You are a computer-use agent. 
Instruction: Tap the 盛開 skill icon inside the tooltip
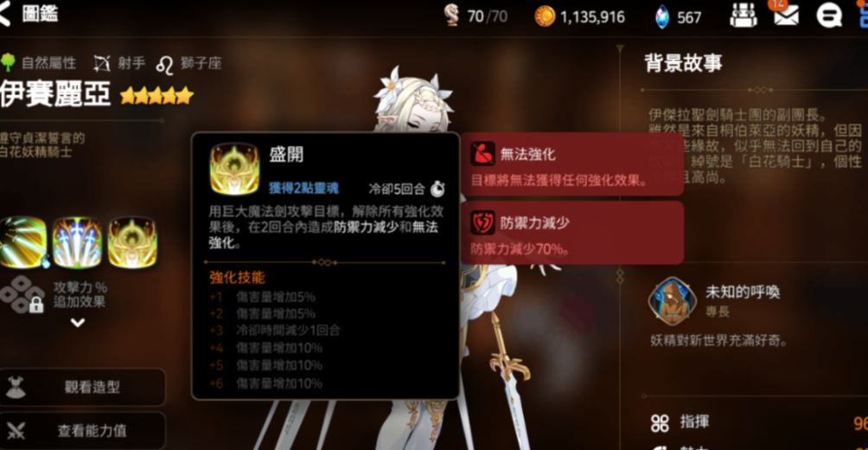click(234, 169)
